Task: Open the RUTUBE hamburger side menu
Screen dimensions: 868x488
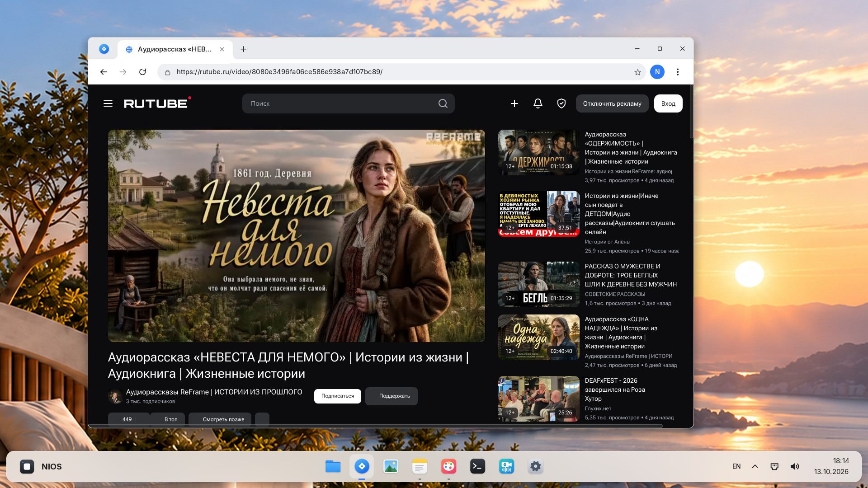Action: (x=108, y=103)
